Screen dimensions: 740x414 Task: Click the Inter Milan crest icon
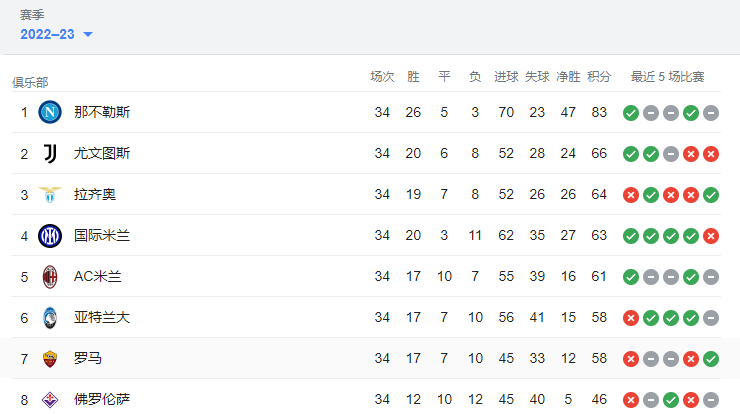click(x=50, y=236)
